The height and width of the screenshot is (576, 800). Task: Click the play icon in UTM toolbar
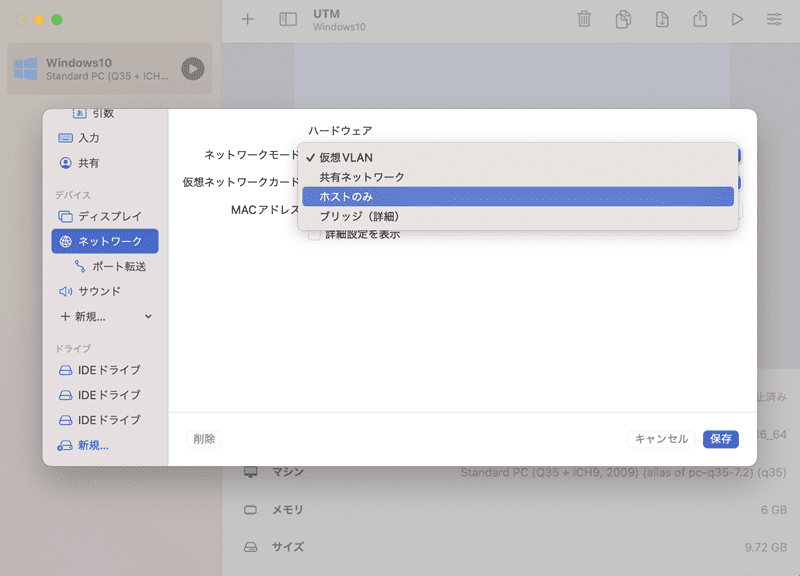pyautogui.click(x=737, y=19)
